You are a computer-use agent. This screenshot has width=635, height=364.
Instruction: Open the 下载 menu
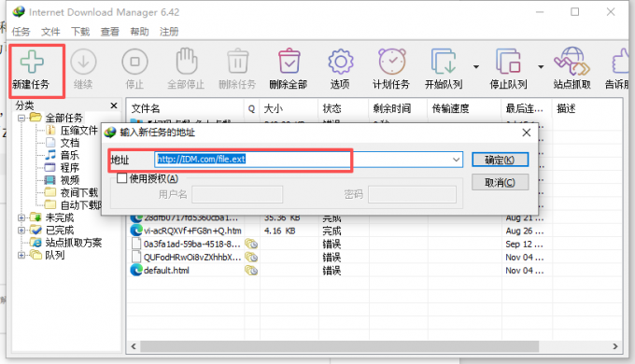pyautogui.click(x=80, y=32)
